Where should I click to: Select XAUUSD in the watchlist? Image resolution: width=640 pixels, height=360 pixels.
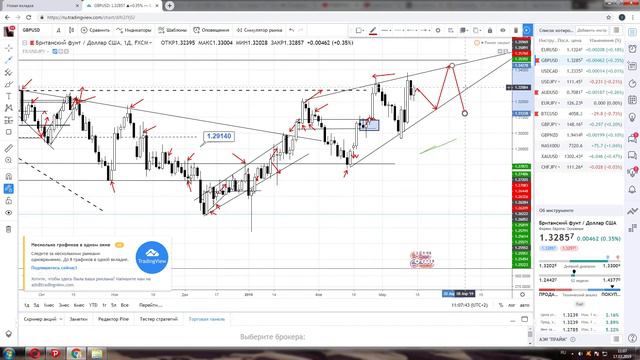(580, 156)
